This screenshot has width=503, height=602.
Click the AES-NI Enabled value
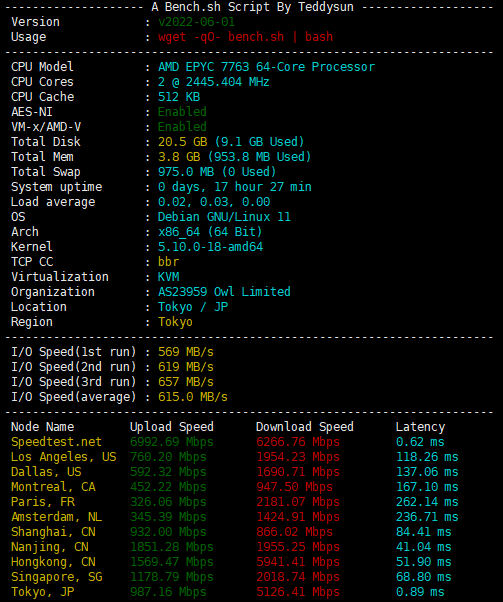click(x=182, y=112)
